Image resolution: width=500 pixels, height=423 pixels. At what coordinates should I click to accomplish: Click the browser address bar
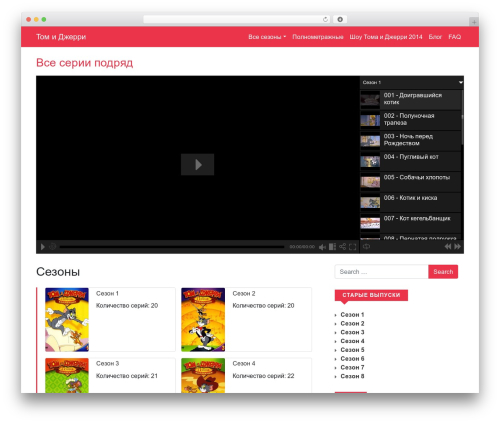pos(237,19)
